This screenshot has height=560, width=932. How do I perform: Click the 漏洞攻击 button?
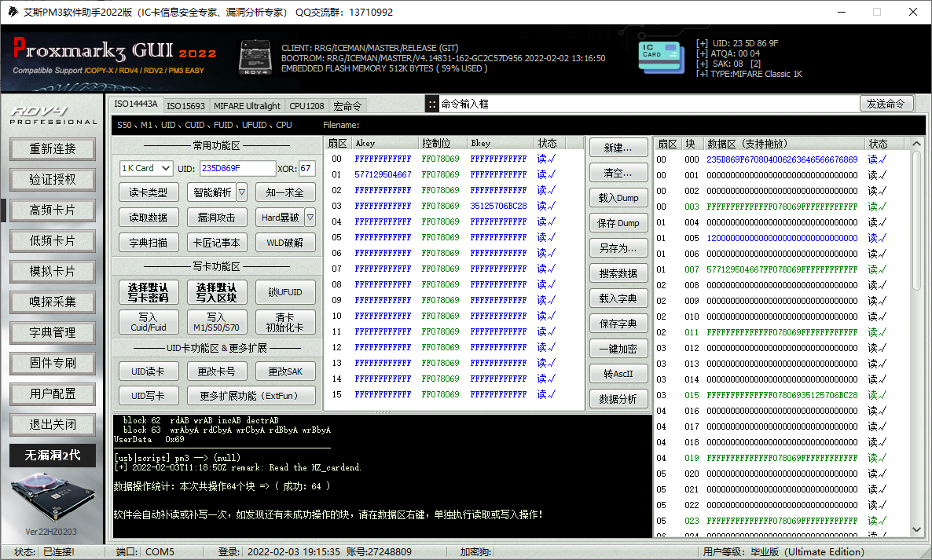217,218
